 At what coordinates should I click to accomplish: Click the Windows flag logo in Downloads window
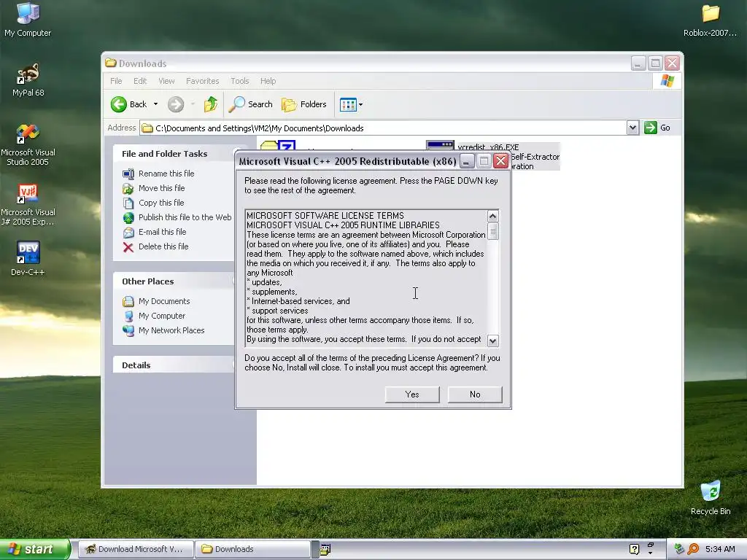(x=667, y=81)
